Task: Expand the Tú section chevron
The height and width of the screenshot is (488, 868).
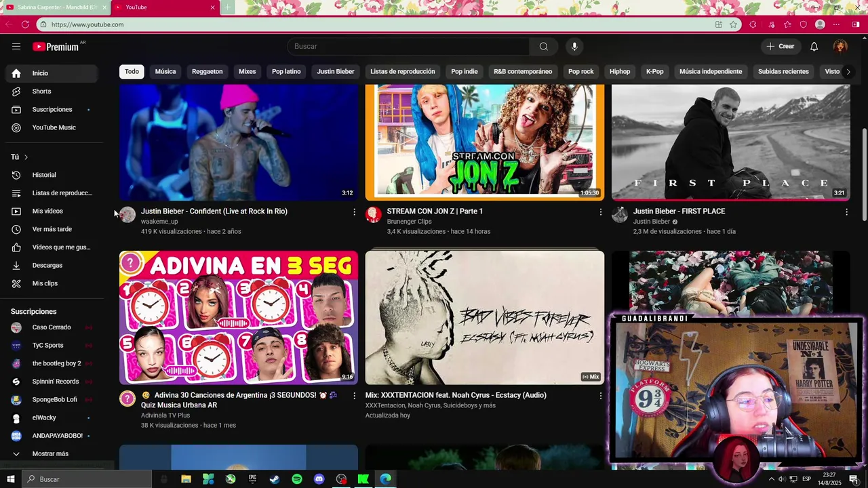Action: (x=26, y=157)
